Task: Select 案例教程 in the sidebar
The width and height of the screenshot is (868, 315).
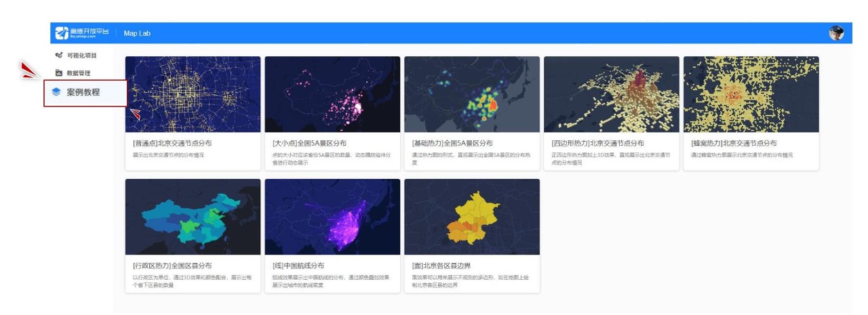Action: (85, 93)
